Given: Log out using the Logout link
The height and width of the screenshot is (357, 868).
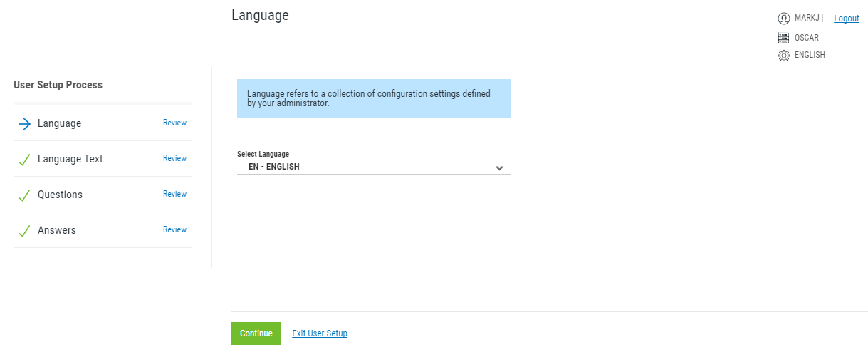Looking at the screenshot, I should pos(846,19).
